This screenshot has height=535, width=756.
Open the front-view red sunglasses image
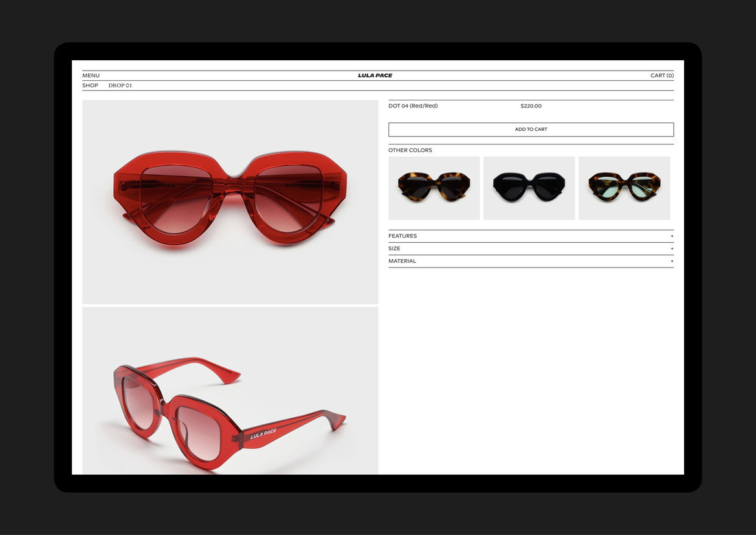point(230,201)
